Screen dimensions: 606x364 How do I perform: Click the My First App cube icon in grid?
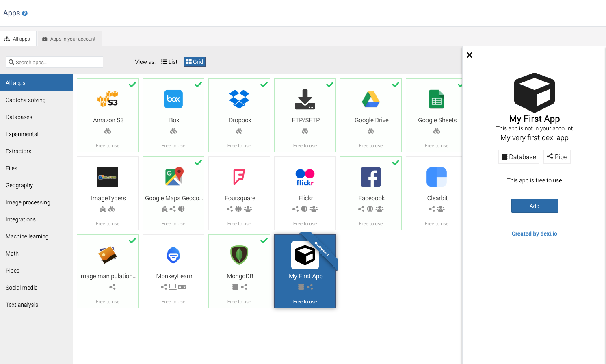(305, 255)
